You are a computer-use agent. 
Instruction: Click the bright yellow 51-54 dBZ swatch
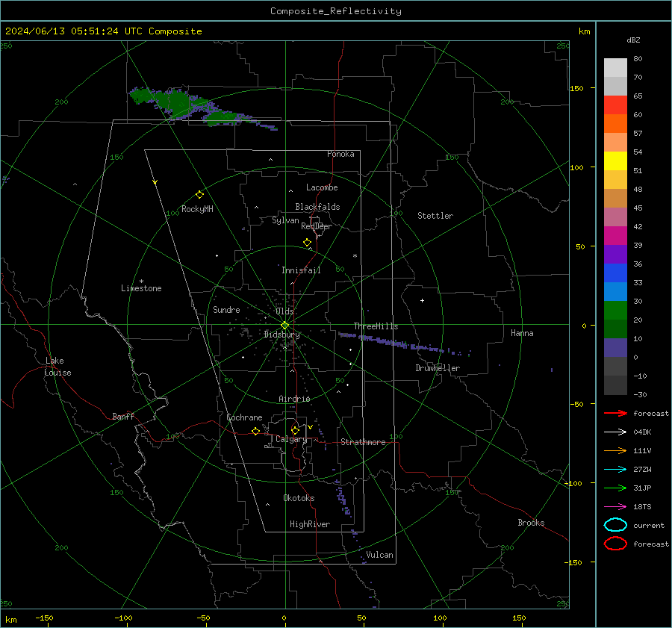click(x=615, y=161)
